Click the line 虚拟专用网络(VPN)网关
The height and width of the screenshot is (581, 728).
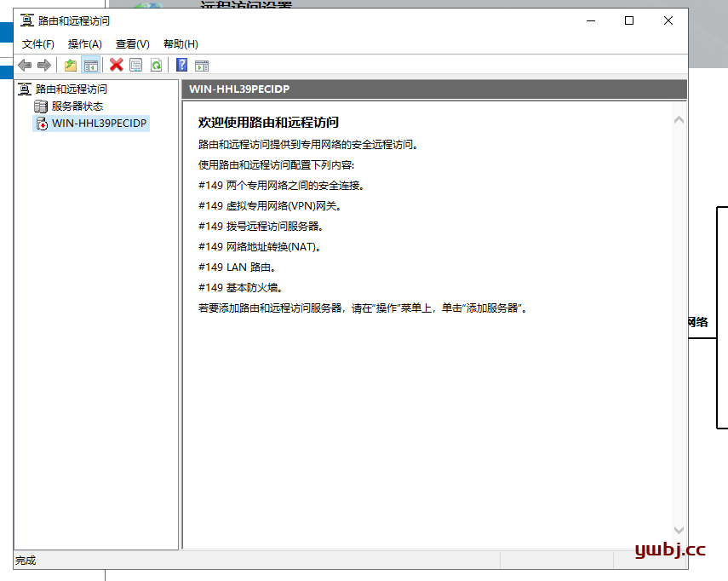point(270,206)
